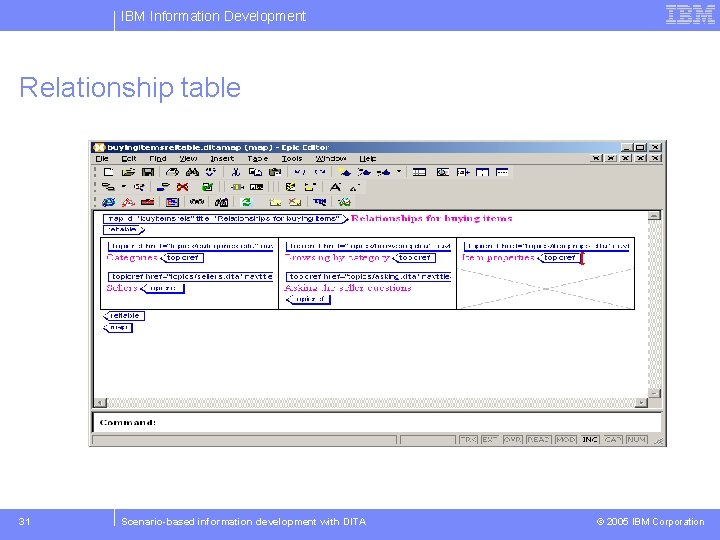Click the opening map tag at document top

225,219
